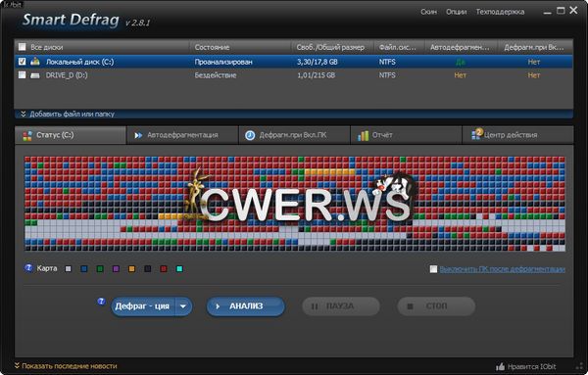Click the play arrow on АНАЛИЗ button

(218, 306)
